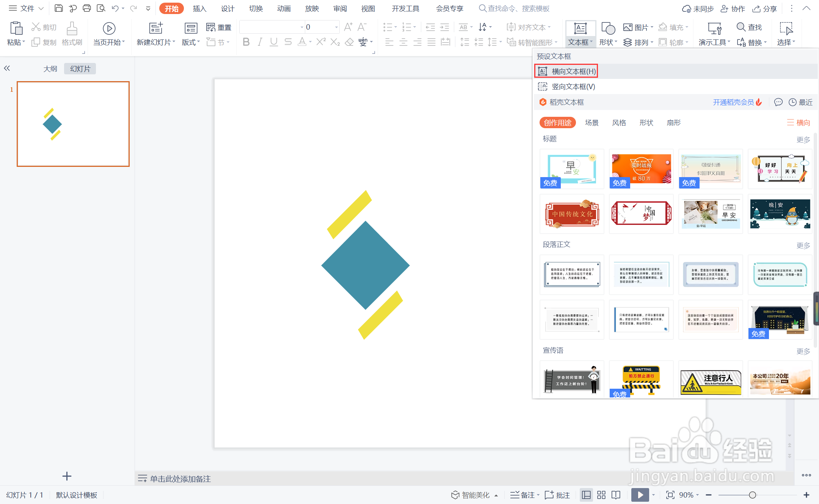Select the 场景 category filter
The width and height of the screenshot is (819, 504).
pos(591,122)
